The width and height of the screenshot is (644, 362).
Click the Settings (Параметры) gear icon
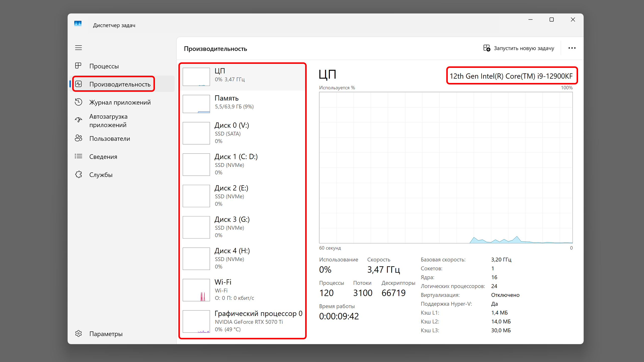78,334
